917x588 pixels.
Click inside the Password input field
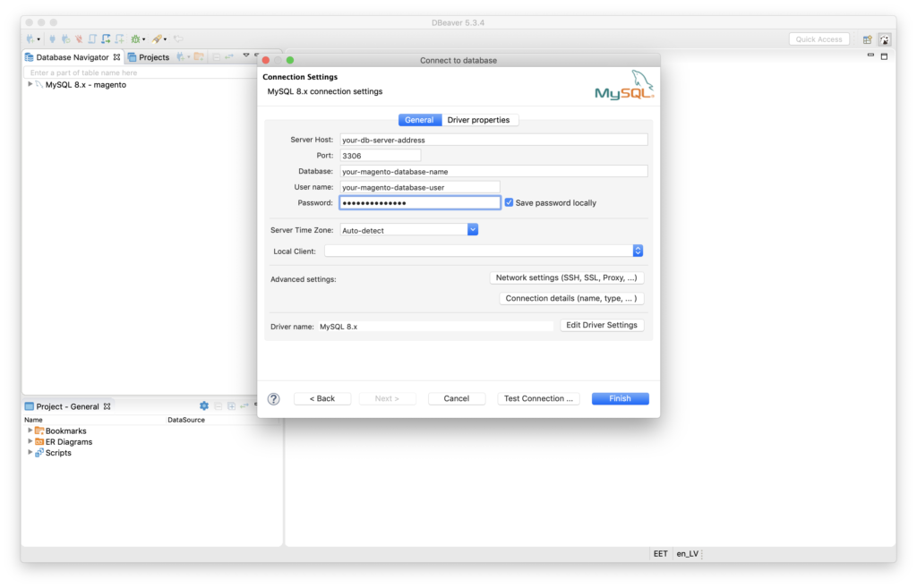click(419, 202)
